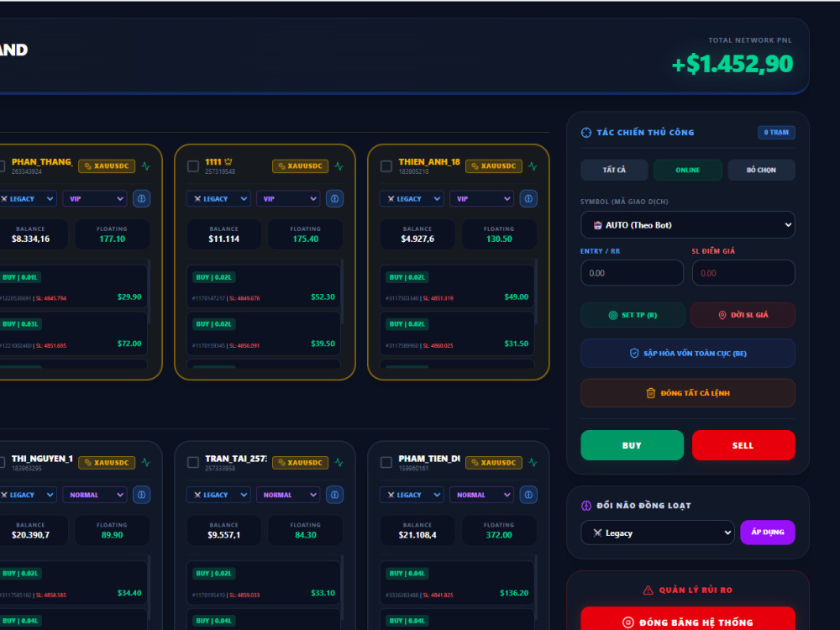Click the orders scrollbar on 1111 card
This screenshot has width=840, height=630.
click(x=343, y=292)
